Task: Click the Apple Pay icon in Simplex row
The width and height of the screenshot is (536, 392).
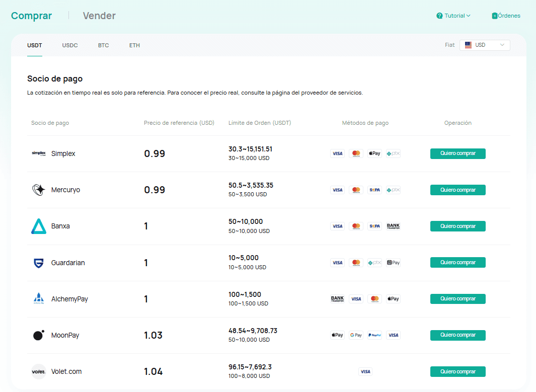Action: tap(374, 153)
